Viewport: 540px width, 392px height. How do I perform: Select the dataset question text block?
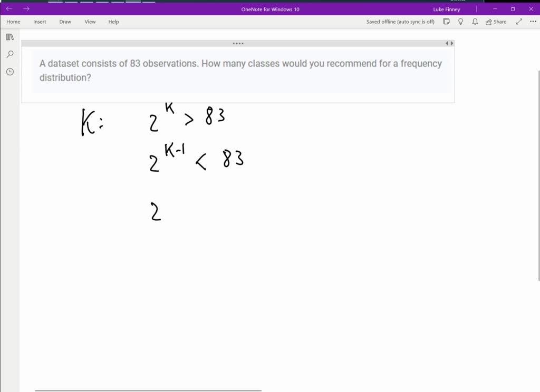tap(240, 70)
